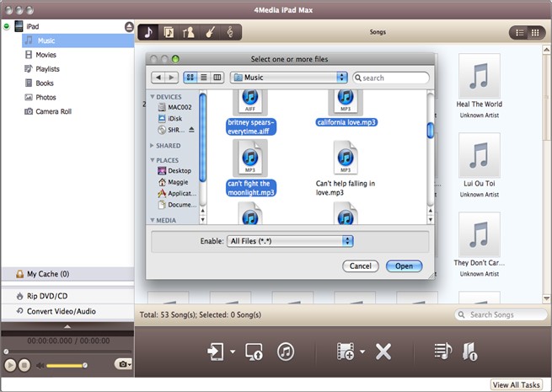Click the delete X icon
The width and height of the screenshot is (552, 392).
pyautogui.click(x=383, y=352)
